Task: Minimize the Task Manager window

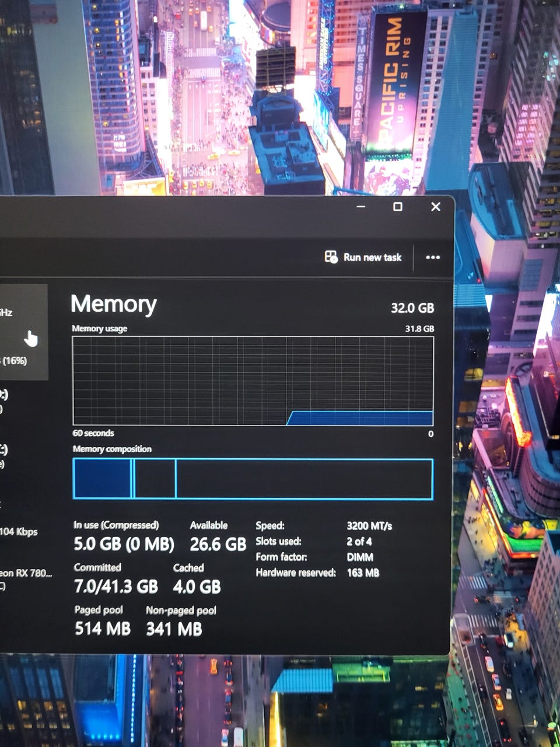Action: coord(361,207)
